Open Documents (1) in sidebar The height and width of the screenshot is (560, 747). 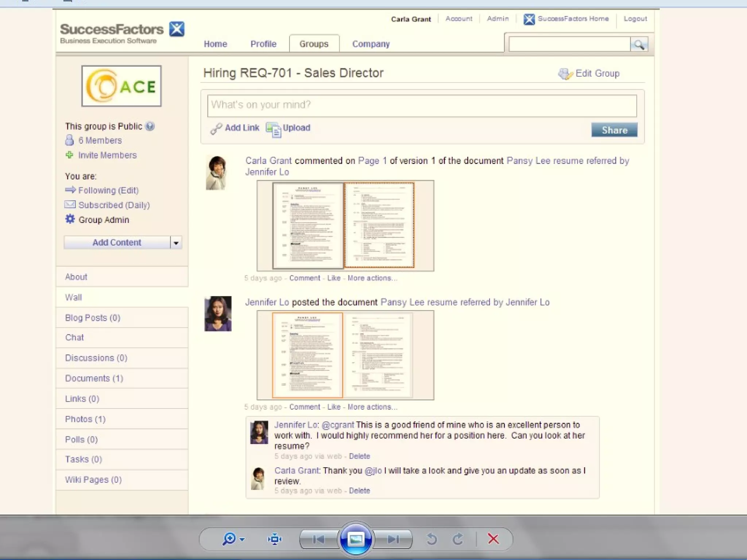94,378
